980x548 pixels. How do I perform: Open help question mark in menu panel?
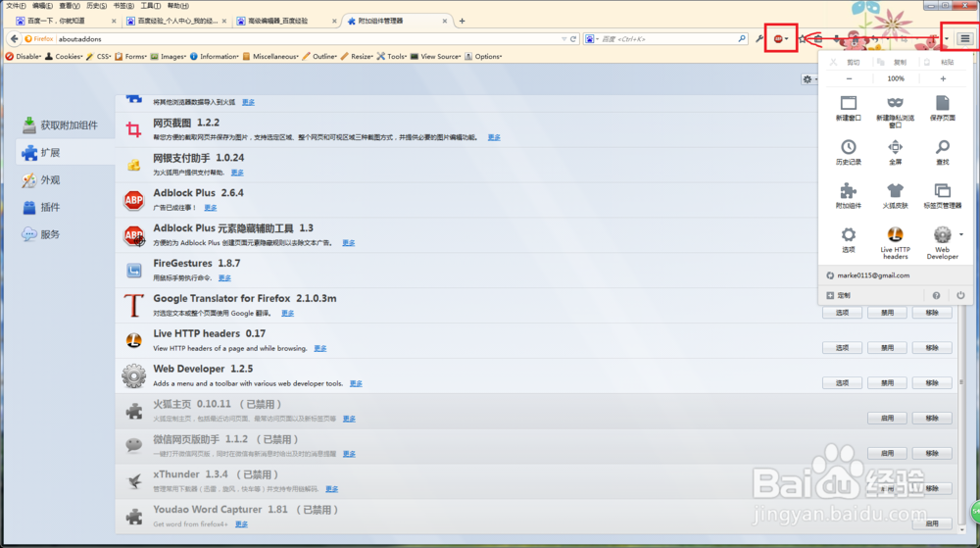coord(936,295)
